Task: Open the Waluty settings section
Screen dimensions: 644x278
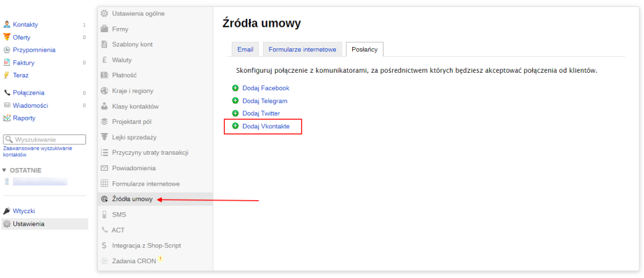Action: tap(122, 60)
